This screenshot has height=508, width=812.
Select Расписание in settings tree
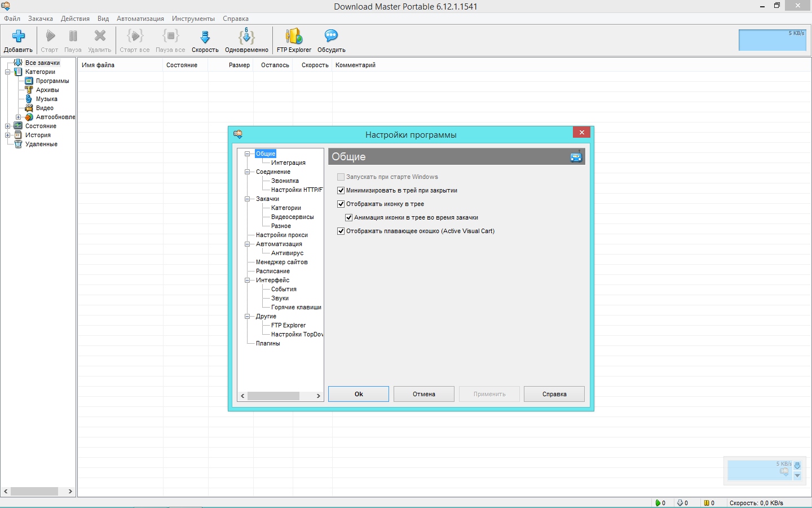[x=273, y=271]
